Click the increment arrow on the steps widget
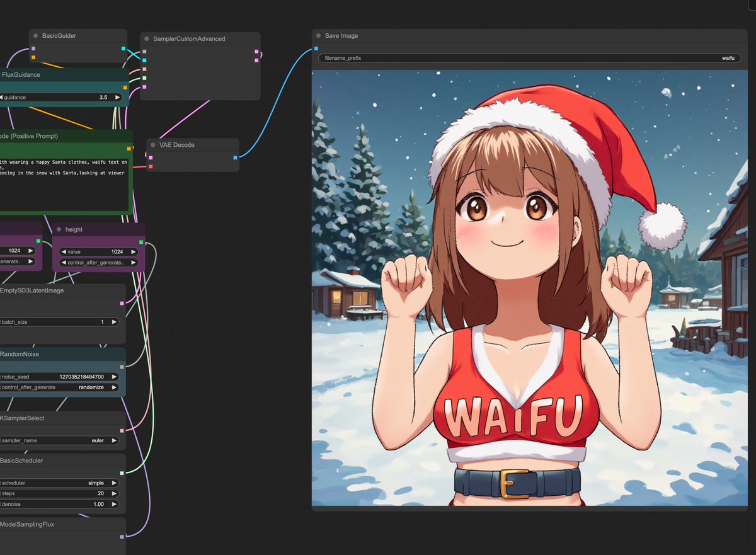This screenshot has width=756, height=555. (113, 493)
